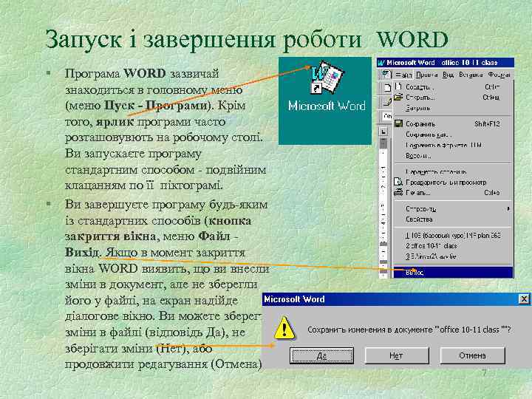This screenshot has width=532, height=399.
Task: Choose Сохранить как in File menu
Action: pyautogui.click(x=452, y=134)
